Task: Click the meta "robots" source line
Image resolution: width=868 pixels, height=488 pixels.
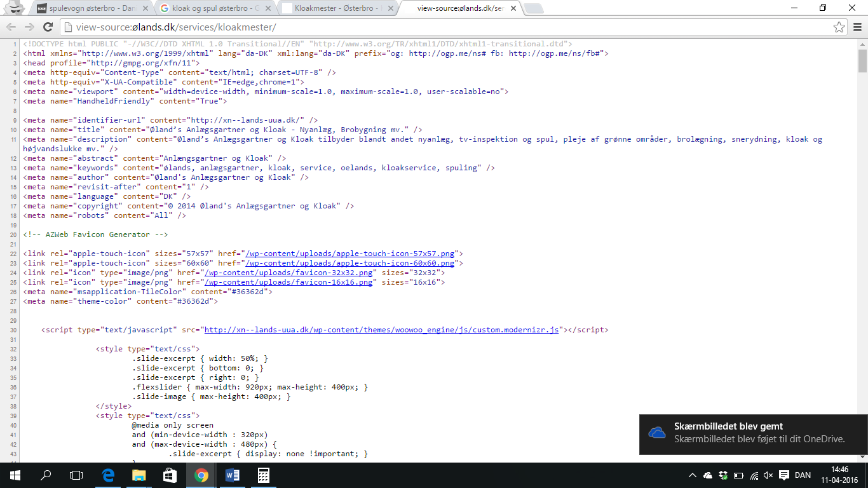Action: [104, 215]
